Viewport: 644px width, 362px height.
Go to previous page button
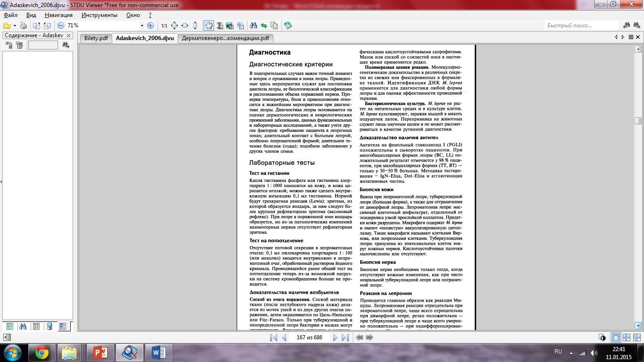click(284, 337)
